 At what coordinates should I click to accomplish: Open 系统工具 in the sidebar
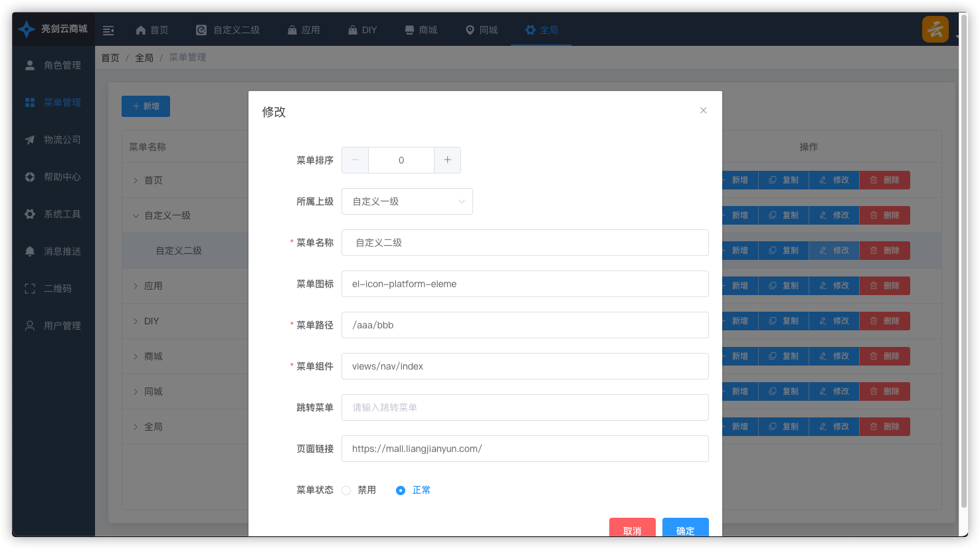click(53, 214)
